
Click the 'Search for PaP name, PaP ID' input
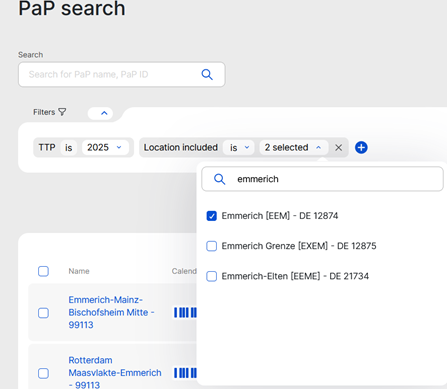tap(122, 74)
